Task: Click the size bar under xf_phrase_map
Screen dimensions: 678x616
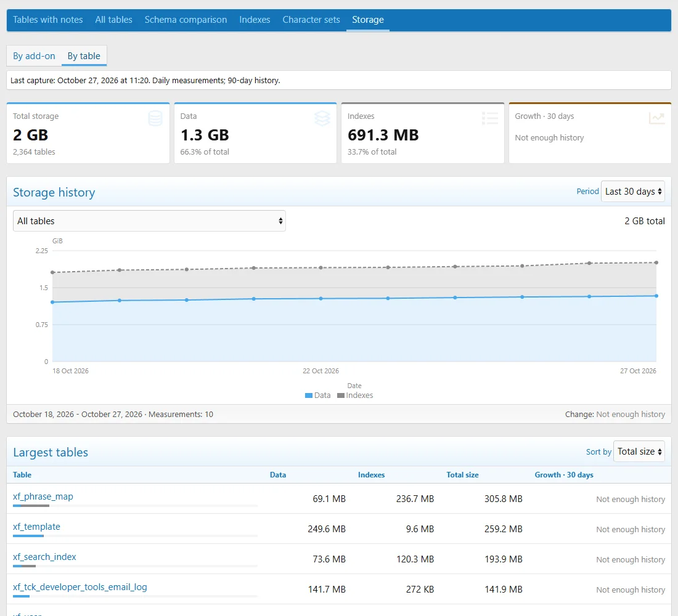Action: [x=136, y=505]
